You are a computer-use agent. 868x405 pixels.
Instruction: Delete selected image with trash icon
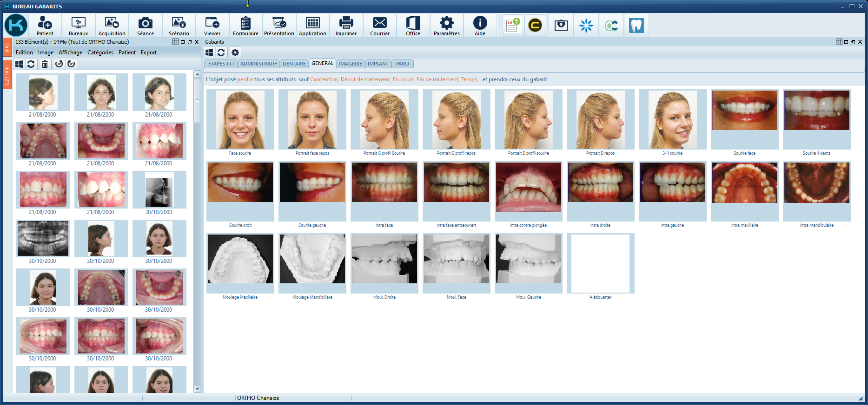[x=45, y=64]
